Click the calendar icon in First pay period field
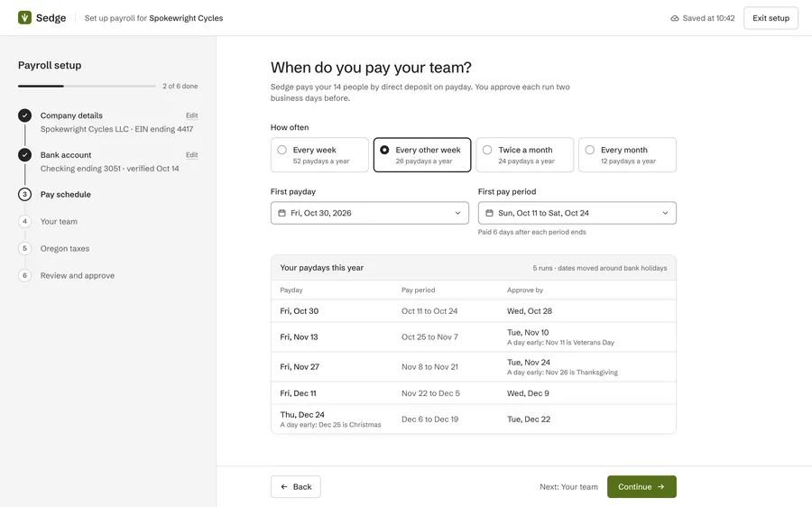This screenshot has width=812, height=507. (x=489, y=213)
